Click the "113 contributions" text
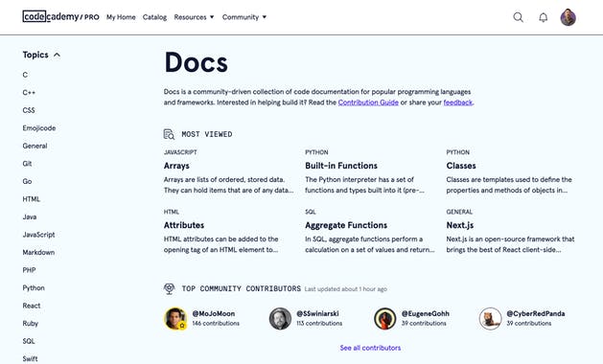Screen dimensions: 603x364 pyautogui.click(x=319, y=324)
